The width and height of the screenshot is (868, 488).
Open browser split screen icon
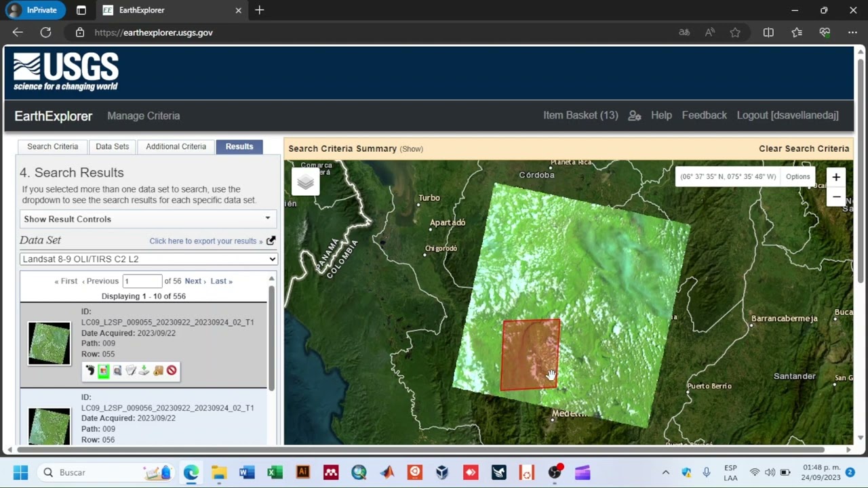tap(768, 33)
